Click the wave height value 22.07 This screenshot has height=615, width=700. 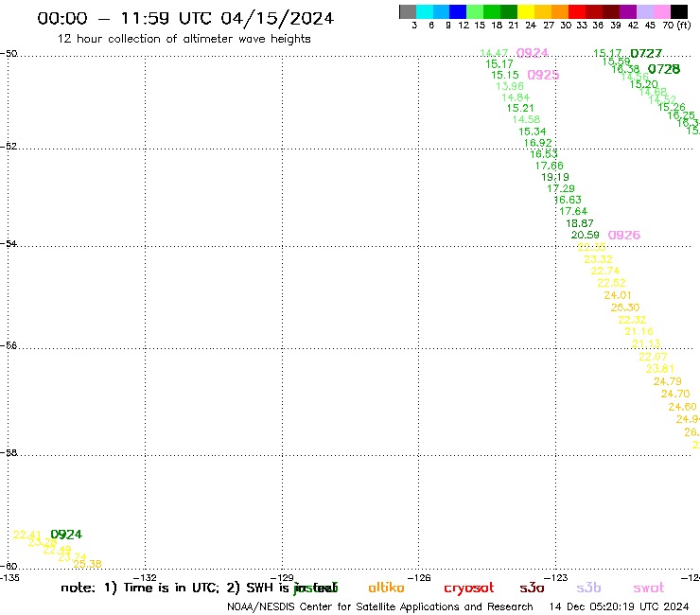pos(653,357)
